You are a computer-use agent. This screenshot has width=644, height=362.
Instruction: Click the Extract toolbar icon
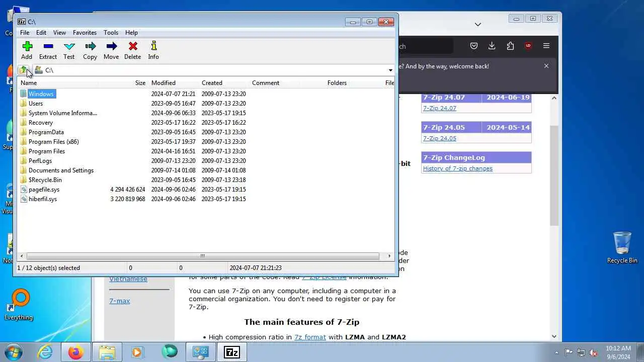pyautogui.click(x=48, y=50)
